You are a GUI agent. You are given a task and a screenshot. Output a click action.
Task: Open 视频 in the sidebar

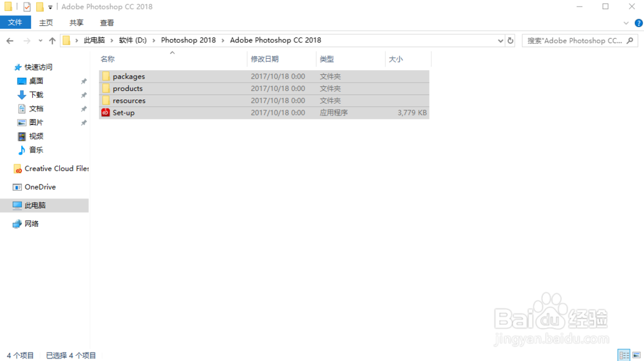pos(36,136)
